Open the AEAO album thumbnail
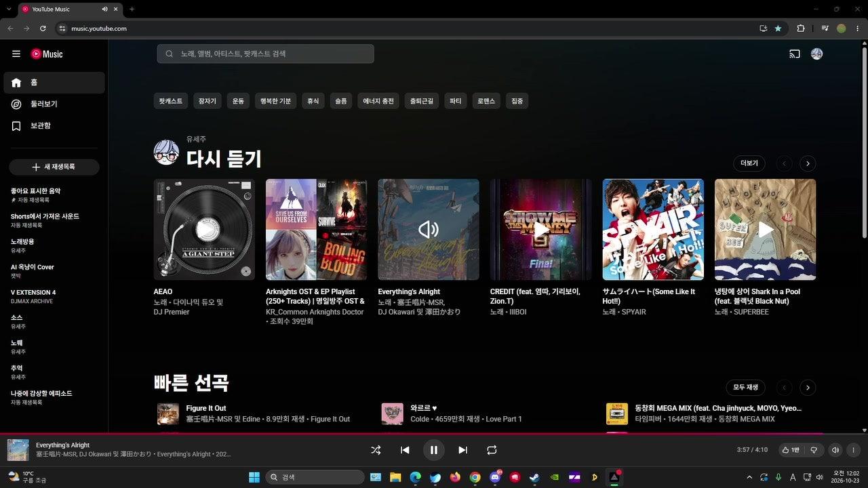Viewport: 868px width, 488px height. coord(204,230)
